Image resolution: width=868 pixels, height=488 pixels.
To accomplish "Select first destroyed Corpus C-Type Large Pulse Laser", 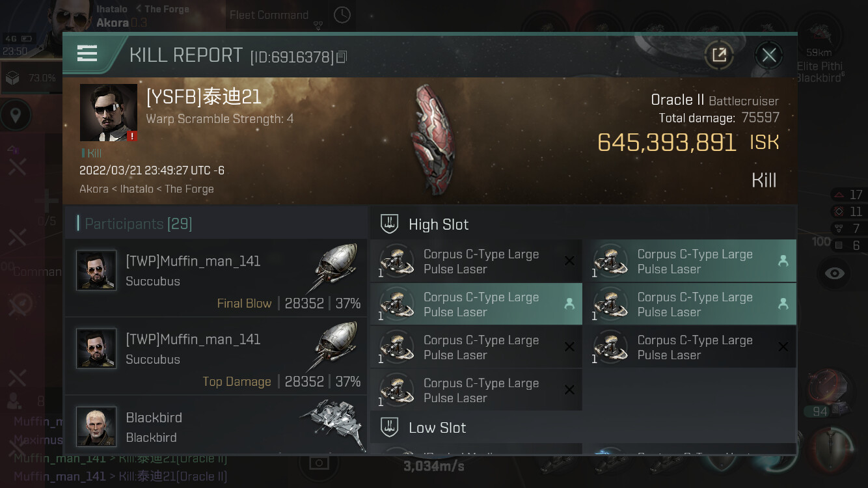I will tap(476, 262).
